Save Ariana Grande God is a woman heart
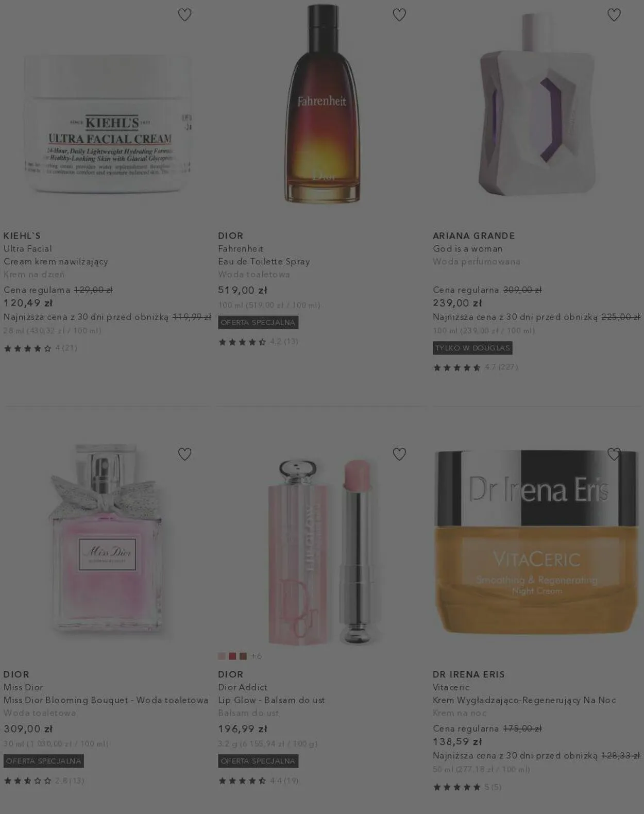Viewport: 644px width, 814px height. pyautogui.click(x=614, y=15)
